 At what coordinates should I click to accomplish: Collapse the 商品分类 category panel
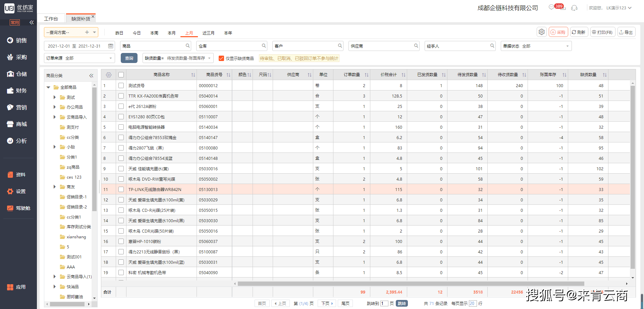tap(91, 76)
